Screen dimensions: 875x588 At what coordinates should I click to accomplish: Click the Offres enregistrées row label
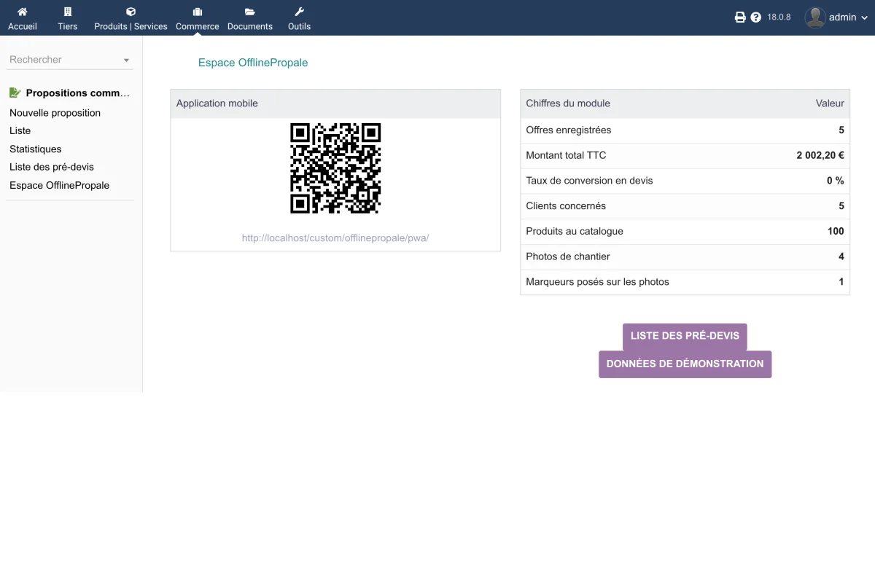tap(569, 130)
